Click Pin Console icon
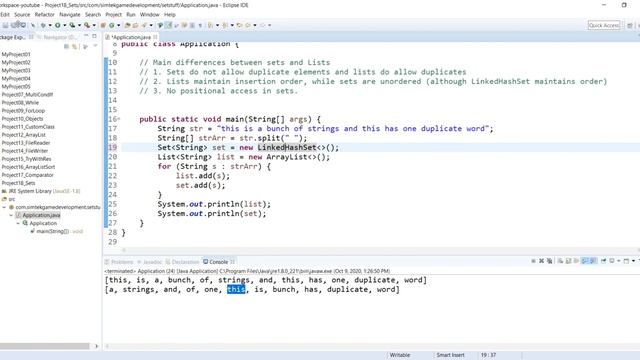The image size is (640, 360). pyautogui.click(x=603, y=261)
